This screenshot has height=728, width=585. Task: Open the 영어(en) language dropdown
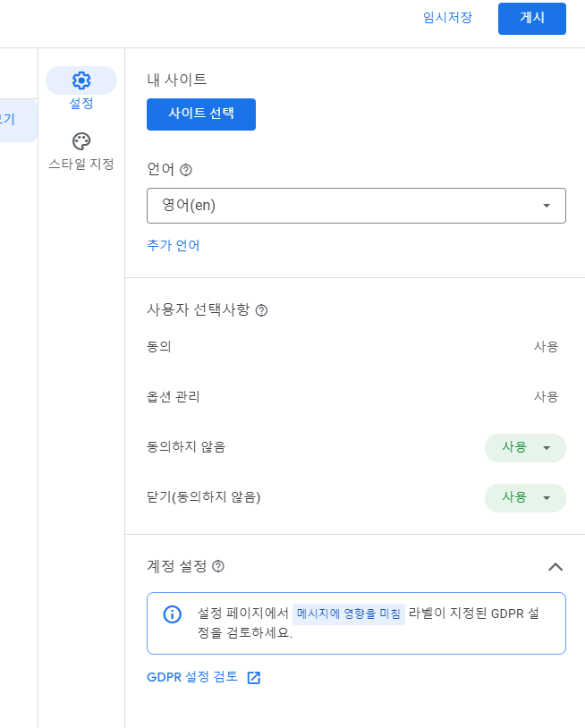(547, 206)
